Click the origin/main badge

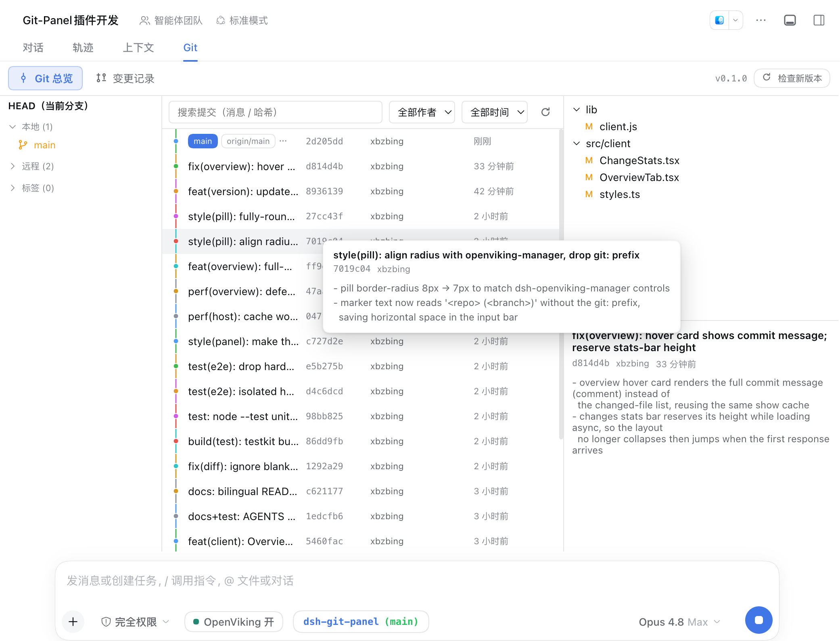point(248,141)
